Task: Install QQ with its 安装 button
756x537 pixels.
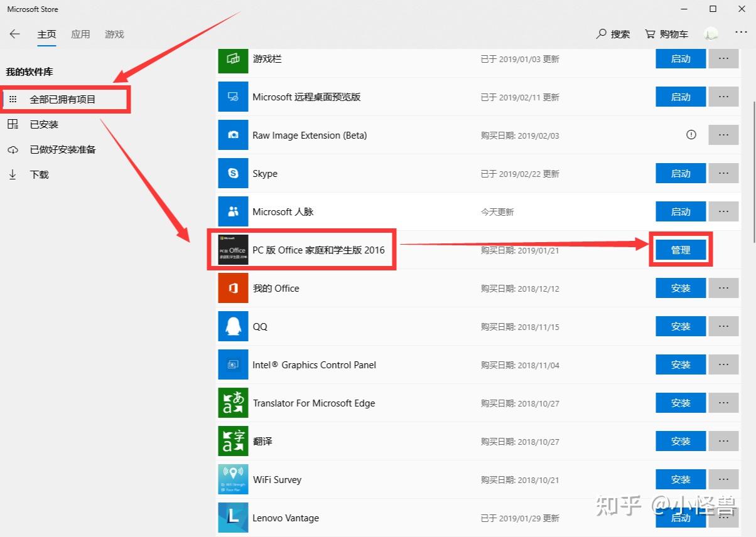Action: coord(681,327)
